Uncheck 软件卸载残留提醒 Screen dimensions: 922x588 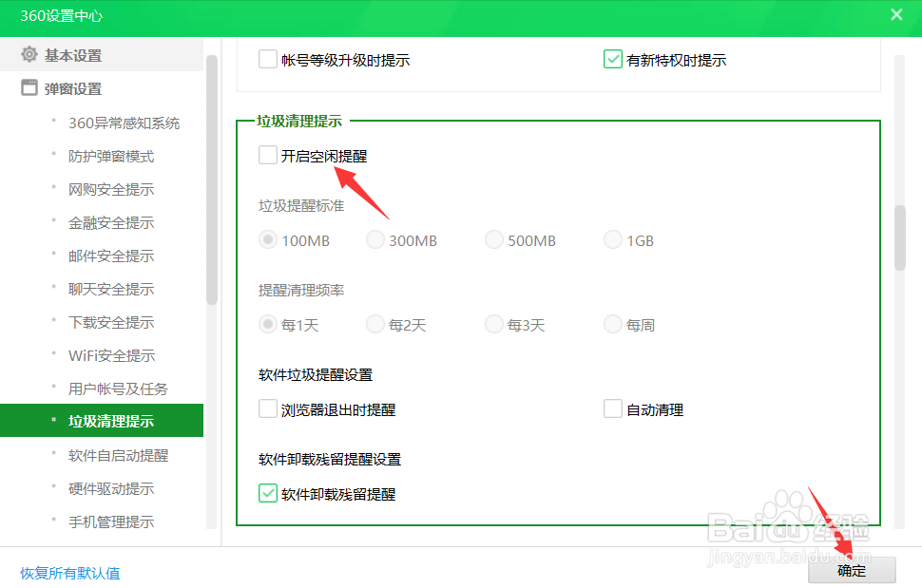pos(267,494)
